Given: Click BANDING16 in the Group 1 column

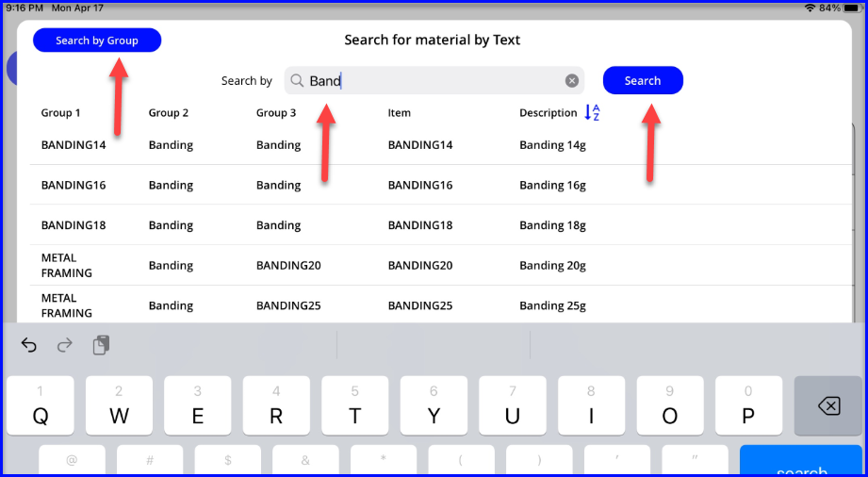Looking at the screenshot, I should (x=74, y=185).
